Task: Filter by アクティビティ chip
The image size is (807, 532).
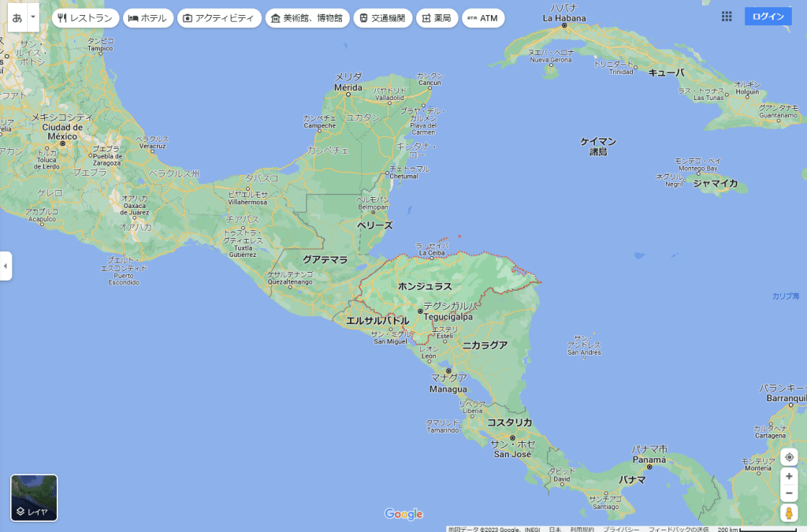Action: tap(219, 18)
